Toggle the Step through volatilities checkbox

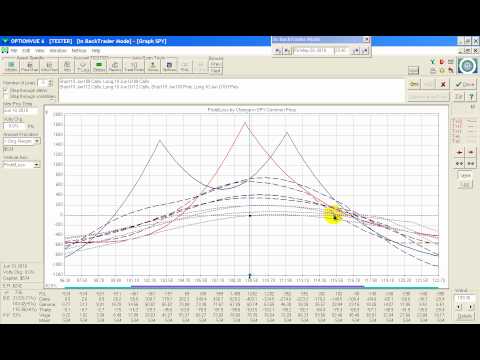pos(6,96)
